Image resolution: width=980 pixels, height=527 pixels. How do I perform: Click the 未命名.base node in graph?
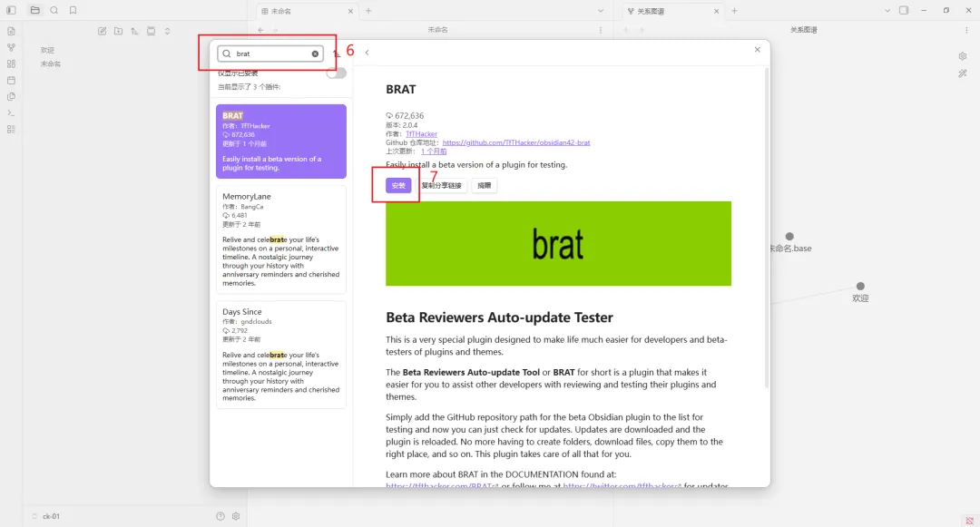coord(789,237)
